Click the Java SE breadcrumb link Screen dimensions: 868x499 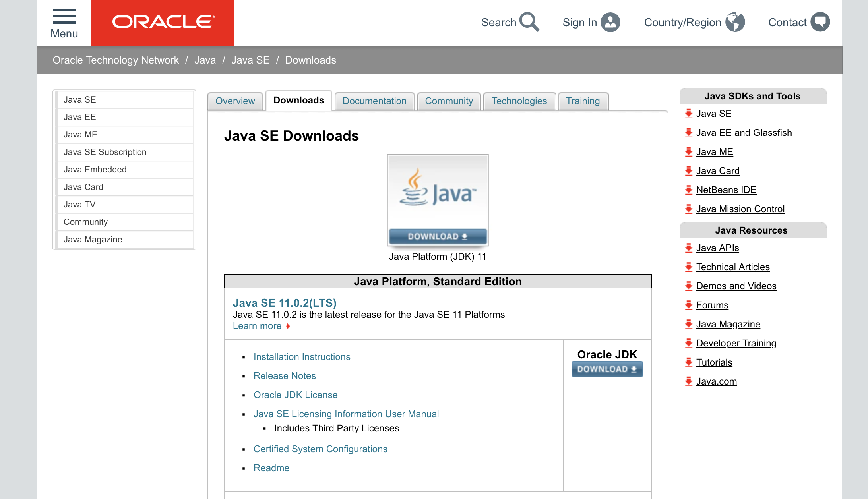(x=250, y=60)
